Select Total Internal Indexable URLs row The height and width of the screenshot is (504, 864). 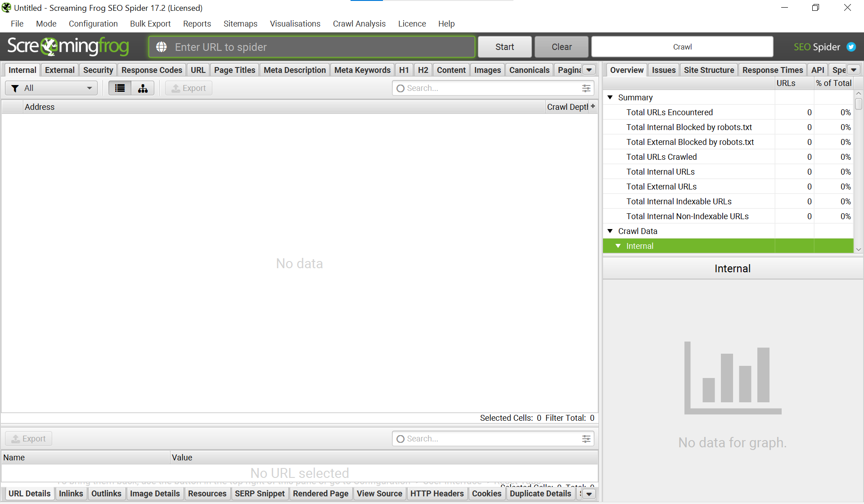(x=728, y=201)
